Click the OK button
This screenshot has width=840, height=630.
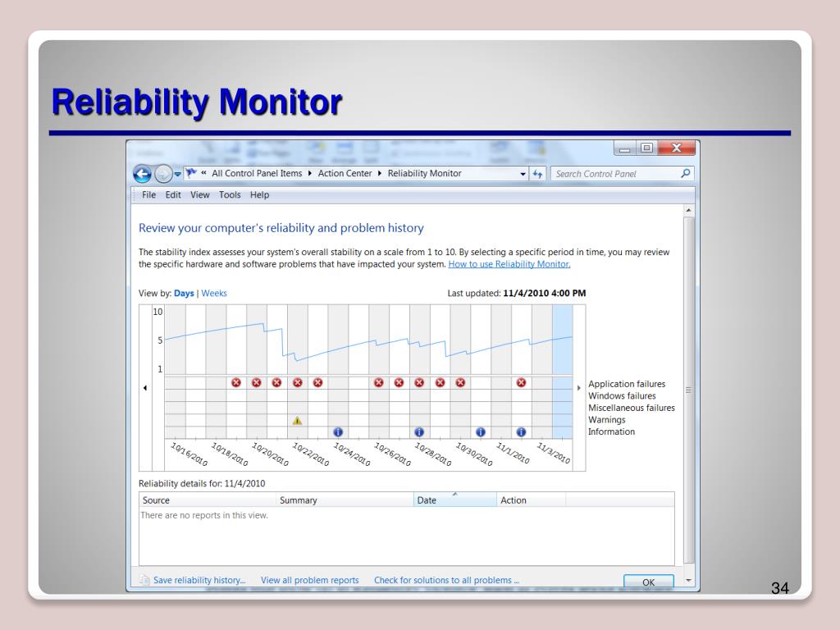[648, 582]
